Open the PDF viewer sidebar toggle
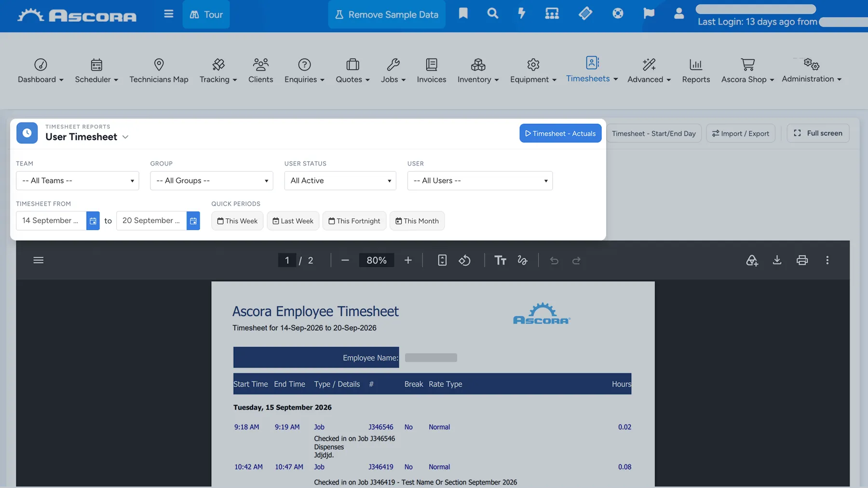868x488 pixels. coord(39,260)
